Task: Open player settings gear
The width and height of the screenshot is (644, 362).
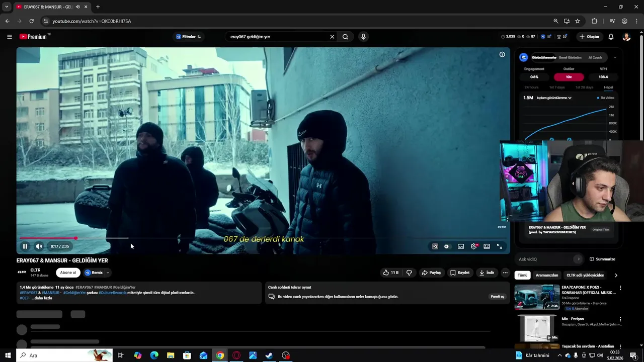Action: coord(474,246)
